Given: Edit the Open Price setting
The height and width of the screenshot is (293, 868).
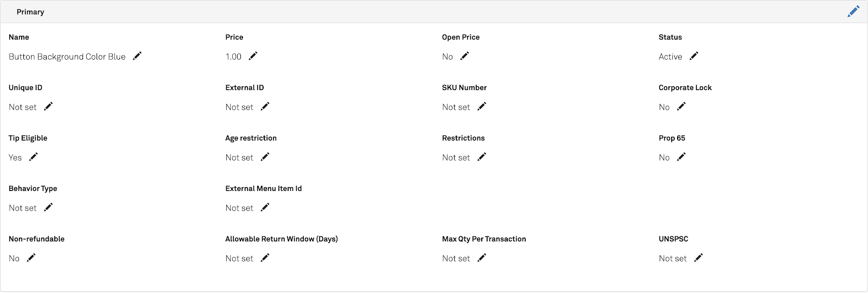Looking at the screenshot, I should 464,56.
